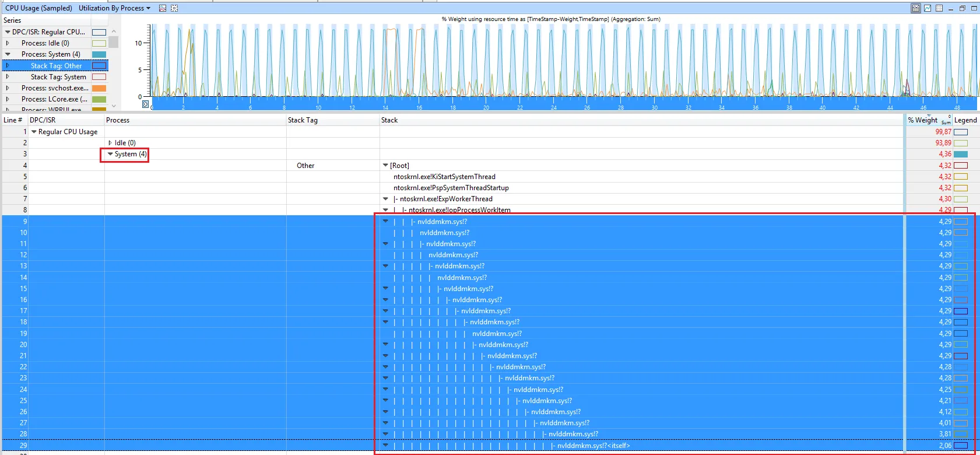
Task: Expand the Stack Tag: System series
Action: (x=8, y=77)
